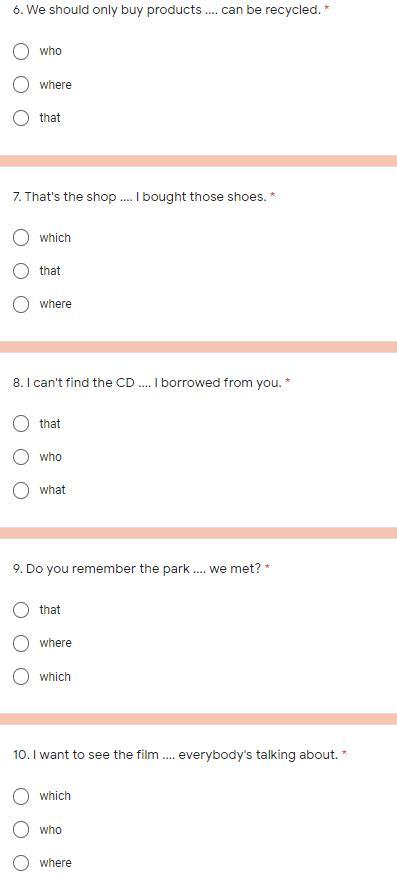Choose "where" for the park question
This screenshot has width=397, height=886.
(21, 643)
